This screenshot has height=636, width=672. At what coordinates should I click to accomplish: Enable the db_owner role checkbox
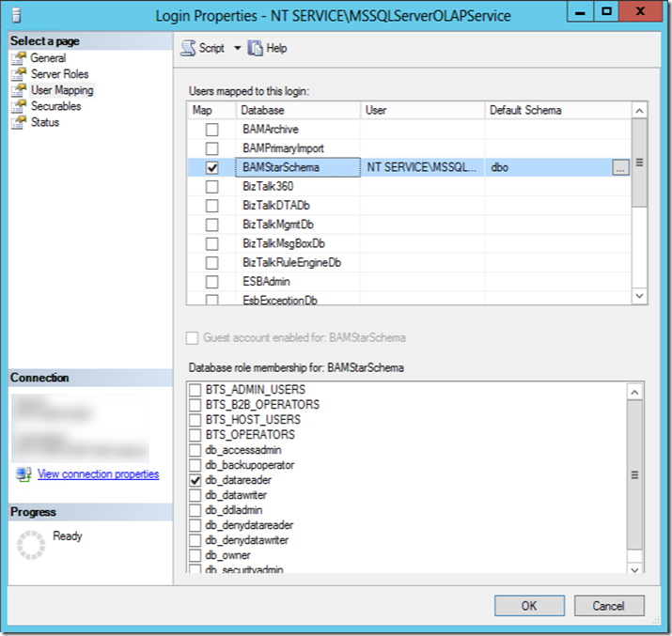(195, 555)
